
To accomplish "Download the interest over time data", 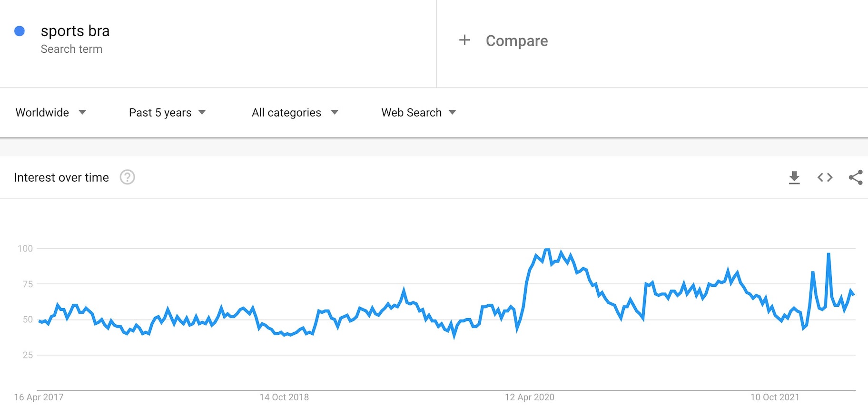I will 794,178.
